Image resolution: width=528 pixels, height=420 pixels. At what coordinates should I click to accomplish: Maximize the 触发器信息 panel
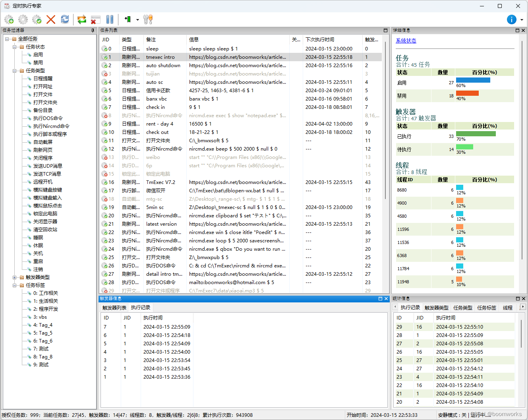pyautogui.click(x=380, y=298)
